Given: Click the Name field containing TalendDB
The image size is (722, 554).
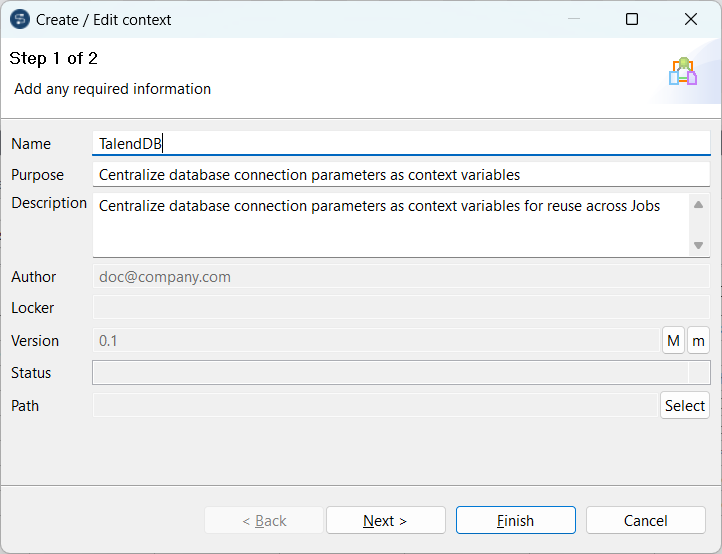Looking at the screenshot, I should click(400, 144).
